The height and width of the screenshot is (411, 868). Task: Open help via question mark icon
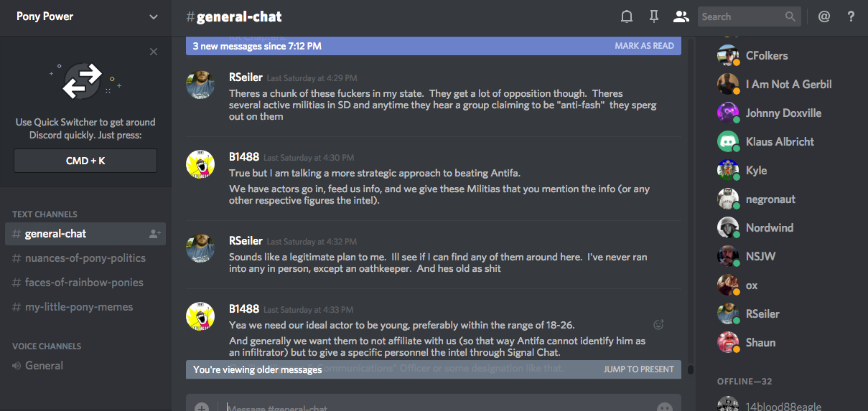pyautogui.click(x=851, y=16)
